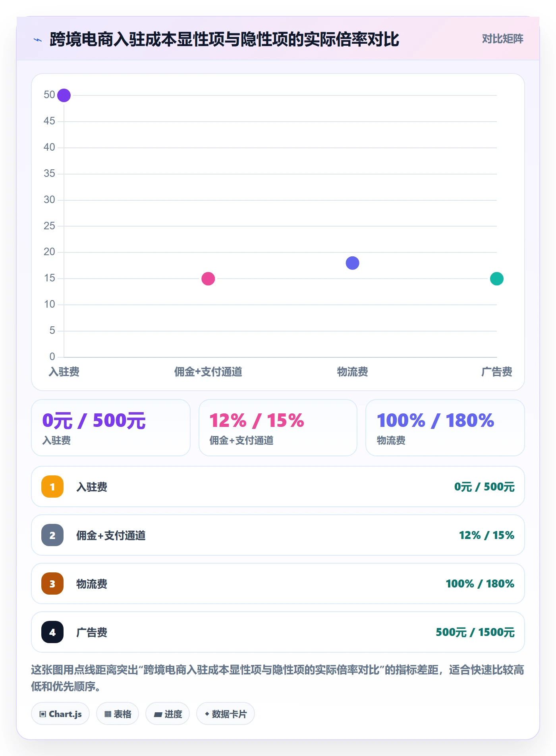Click the blue data point for 物流费
Viewport: 556px width, 756px height.
pyautogui.click(x=352, y=263)
